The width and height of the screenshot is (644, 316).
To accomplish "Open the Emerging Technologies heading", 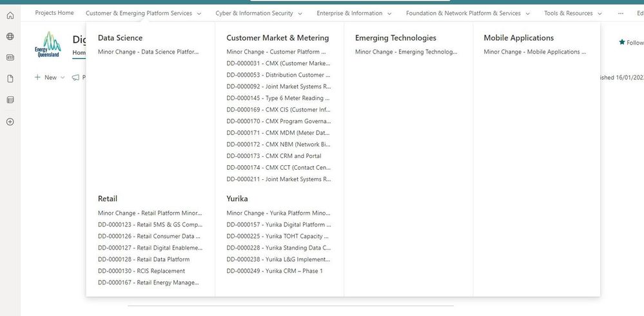I will 396,38.
